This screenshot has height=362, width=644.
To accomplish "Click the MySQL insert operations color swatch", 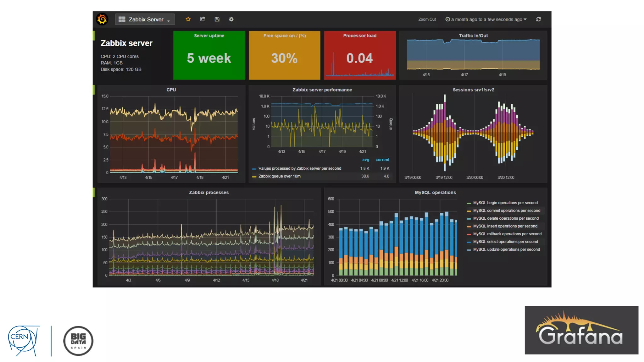I will click(469, 226).
